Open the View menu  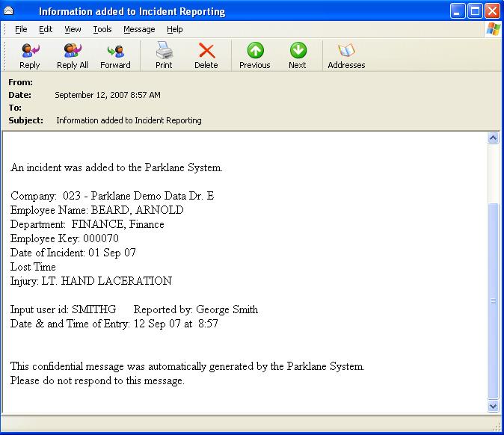pos(73,29)
